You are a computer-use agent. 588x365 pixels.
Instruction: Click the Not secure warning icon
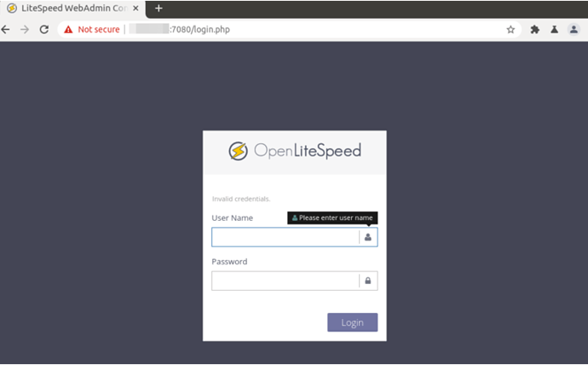point(68,29)
